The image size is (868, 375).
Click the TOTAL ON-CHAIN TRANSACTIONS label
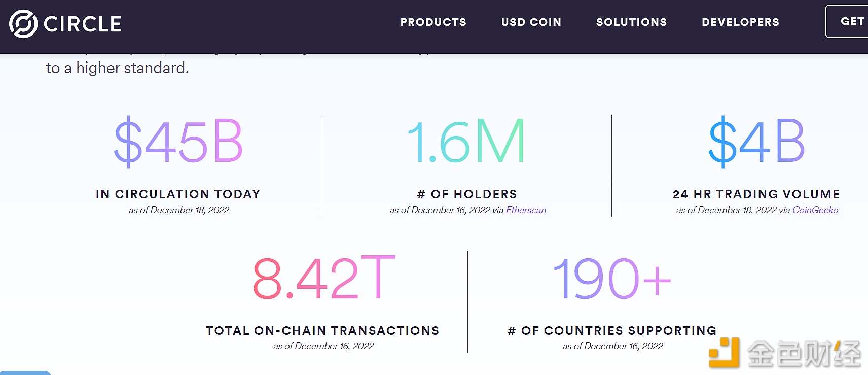(x=322, y=331)
